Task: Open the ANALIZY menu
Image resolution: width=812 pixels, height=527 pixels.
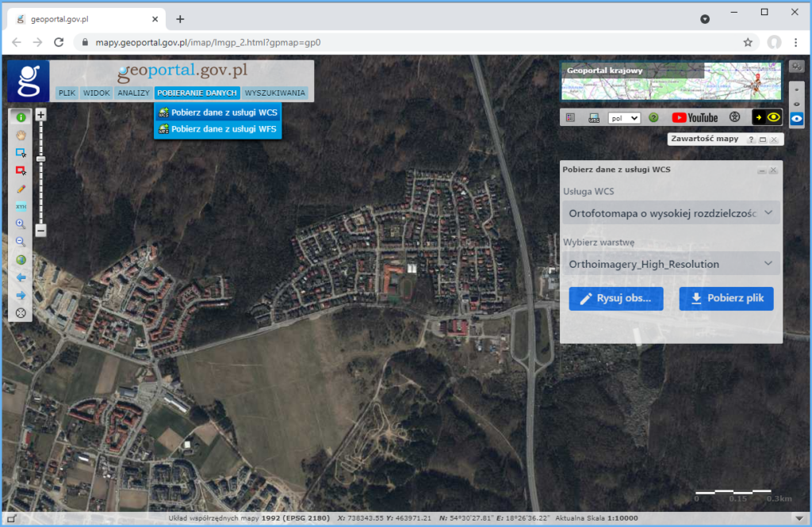Action: 133,93
